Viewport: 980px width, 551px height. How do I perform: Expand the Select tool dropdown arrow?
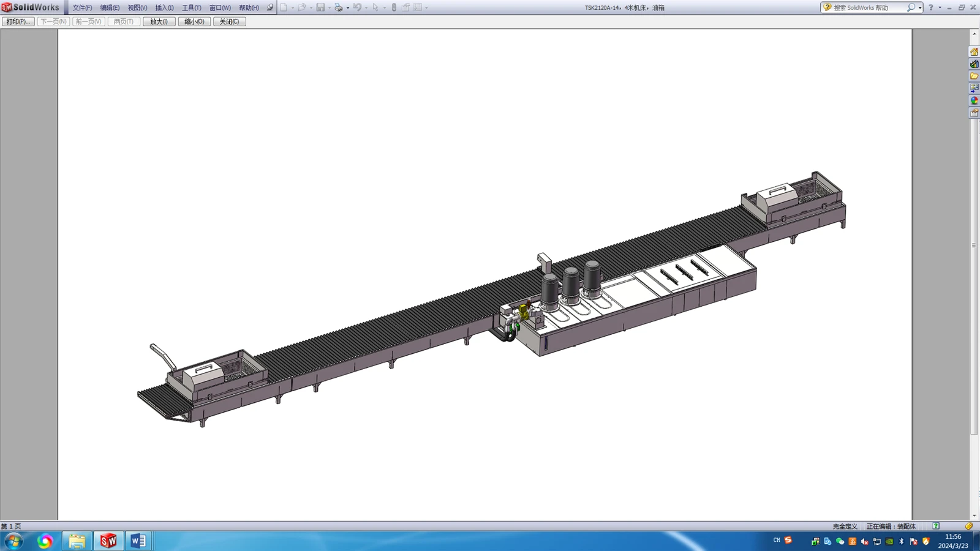pos(385,8)
